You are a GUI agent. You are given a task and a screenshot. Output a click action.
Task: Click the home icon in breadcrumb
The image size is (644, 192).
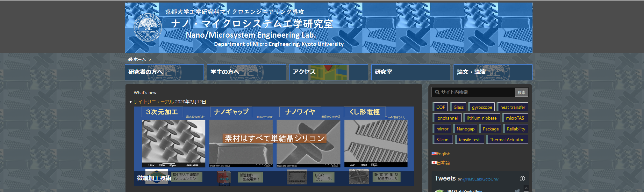(130, 59)
